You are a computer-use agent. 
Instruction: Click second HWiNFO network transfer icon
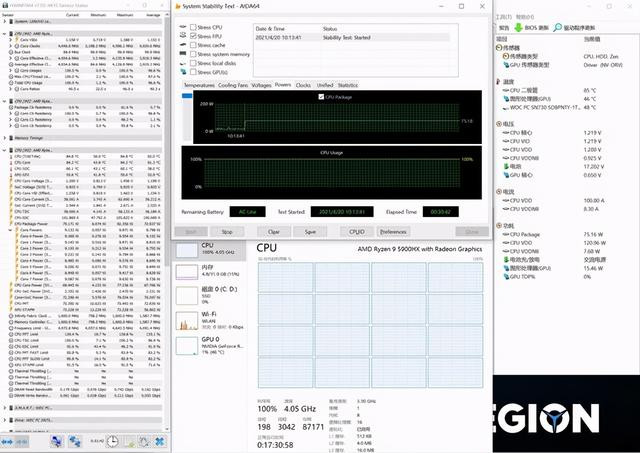pyautogui.click(x=75, y=442)
